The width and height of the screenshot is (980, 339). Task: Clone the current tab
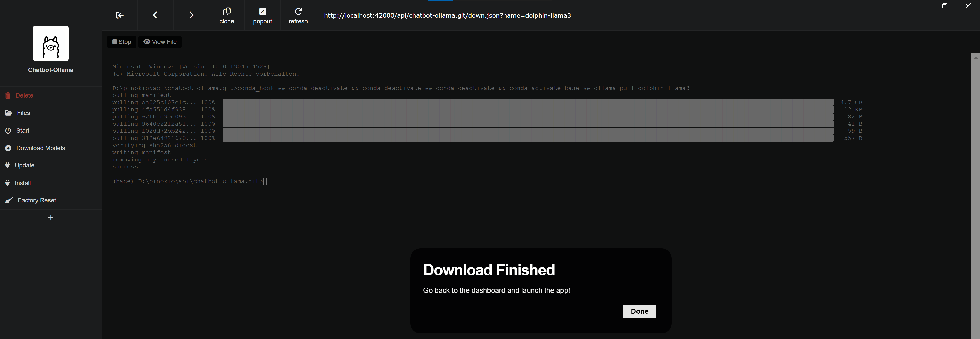pos(227,16)
